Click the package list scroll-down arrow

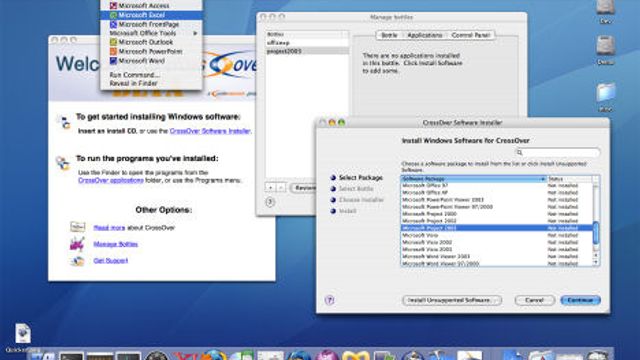tap(596, 262)
